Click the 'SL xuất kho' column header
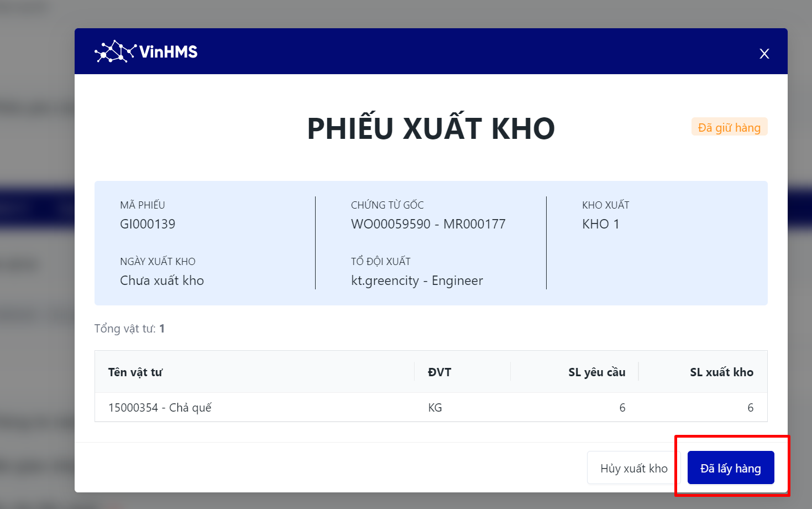 (x=721, y=372)
